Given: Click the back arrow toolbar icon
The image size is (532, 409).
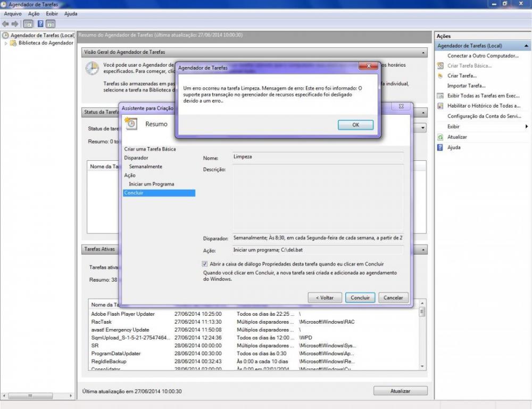Looking at the screenshot, I should (x=5, y=24).
